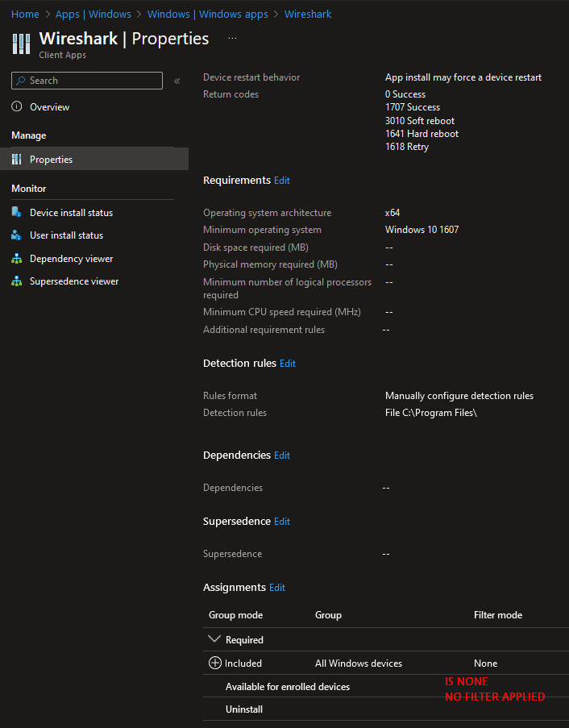This screenshot has height=728, width=569.
Task: Click the Group column header
Action: pos(328,614)
